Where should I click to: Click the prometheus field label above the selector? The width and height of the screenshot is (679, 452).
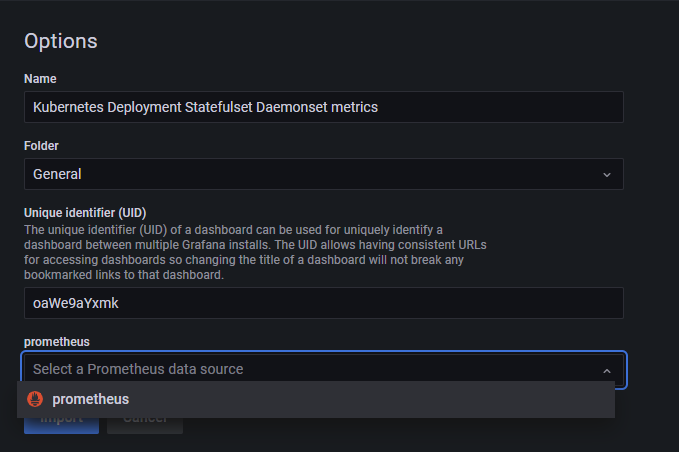click(56, 342)
